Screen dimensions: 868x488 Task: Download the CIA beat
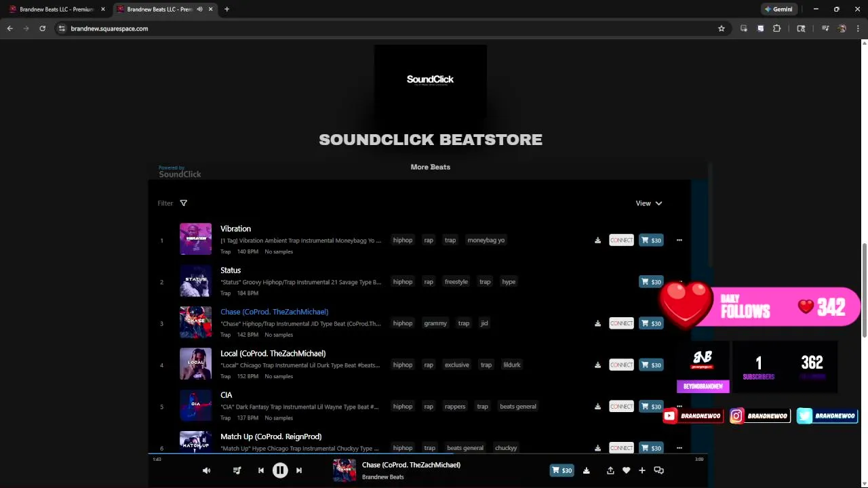click(597, 407)
